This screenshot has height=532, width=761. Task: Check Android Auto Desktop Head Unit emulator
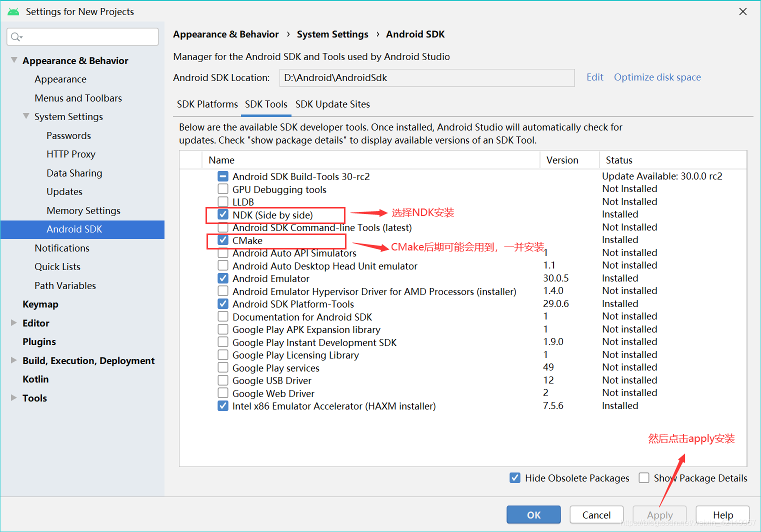coord(223,266)
